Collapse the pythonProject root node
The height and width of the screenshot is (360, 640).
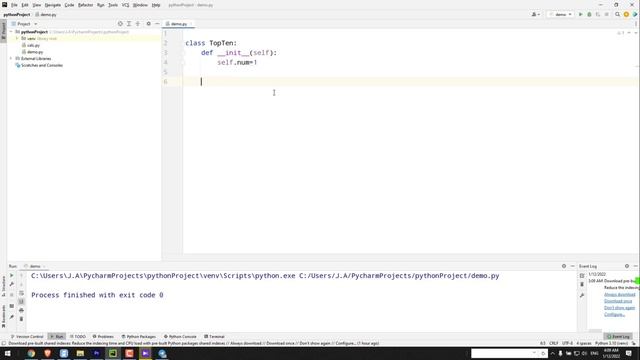[x=11, y=31]
